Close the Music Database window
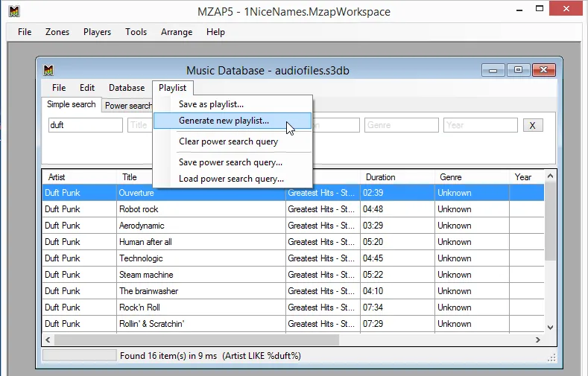588x376 pixels. pyautogui.click(x=543, y=70)
